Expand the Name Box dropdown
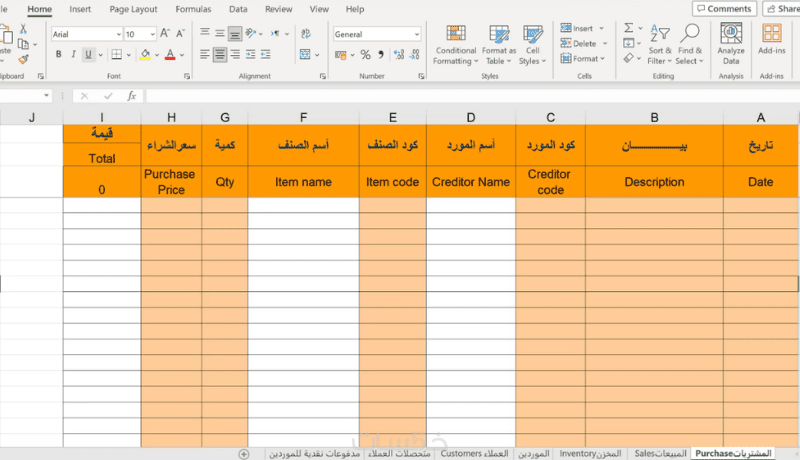 click(46, 95)
